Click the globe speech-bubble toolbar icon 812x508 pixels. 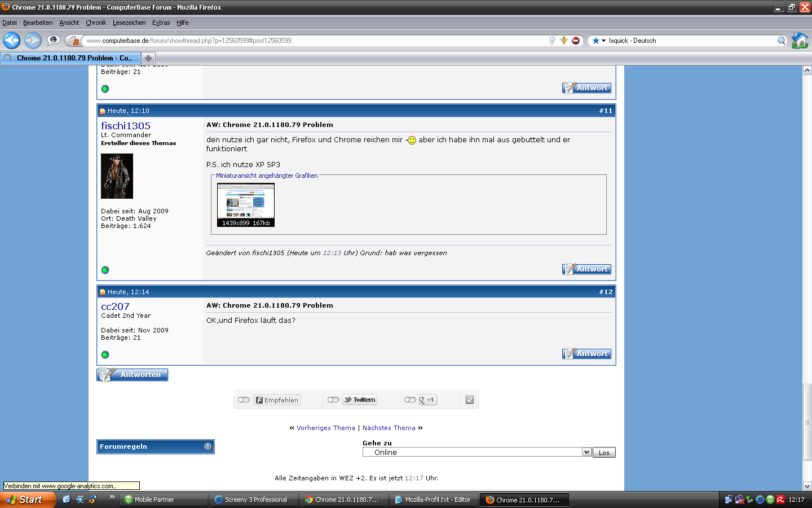pos(54,40)
